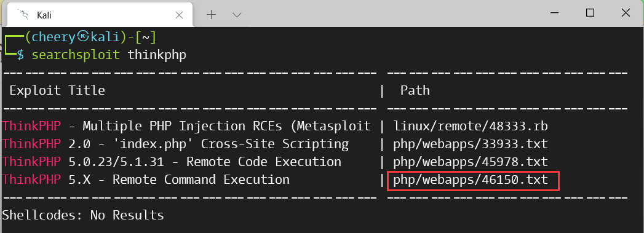Viewport: 644px width, 233px height.
Task: Click the Shellcodes: No Results line
Action: tap(83, 215)
